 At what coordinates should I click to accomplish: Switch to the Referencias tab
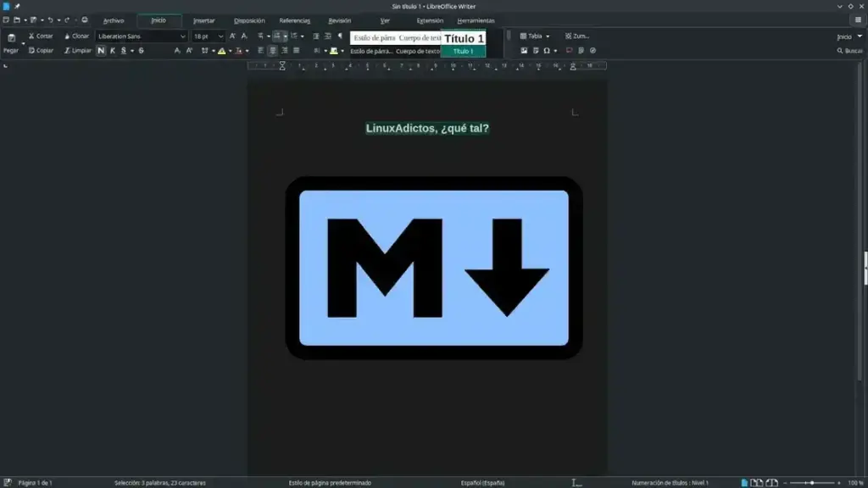click(294, 20)
